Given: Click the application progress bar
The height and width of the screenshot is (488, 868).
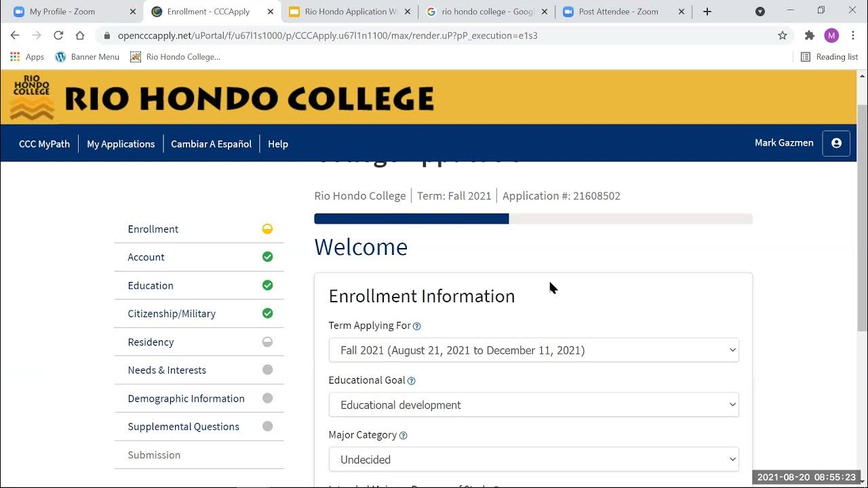Looking at the screenshot, I should (x=533, y=218).
